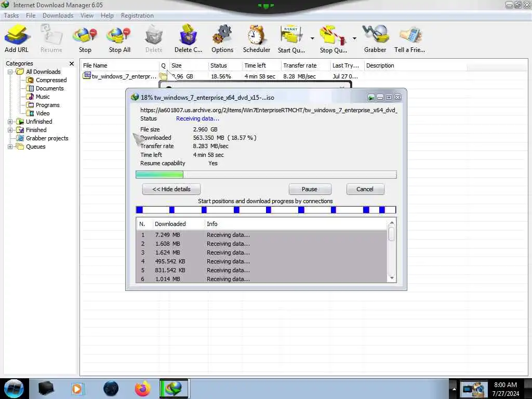Expand the Queues category node
This screenshot has height=399, width=532.
(10, 147)
